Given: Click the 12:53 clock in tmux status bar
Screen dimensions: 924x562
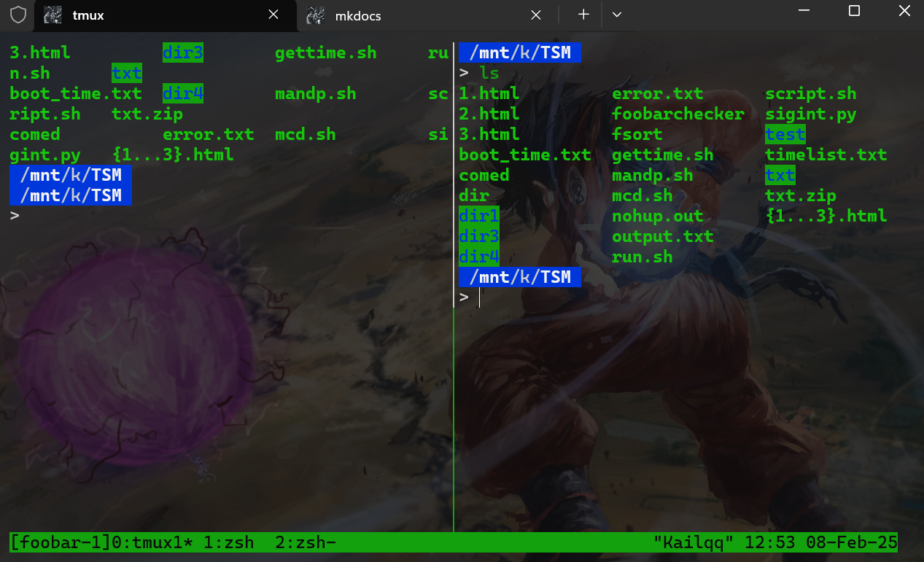Looking at the screenshot, I should pyautogui.click(x=753, y=542).
